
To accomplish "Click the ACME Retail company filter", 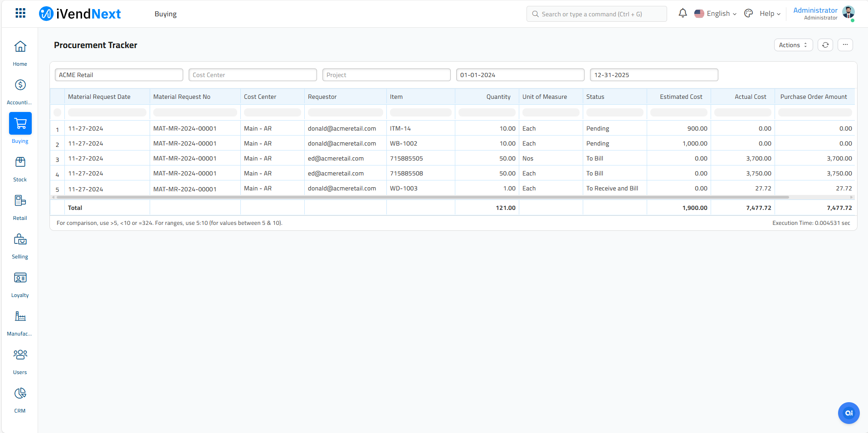I will point(119,75).
